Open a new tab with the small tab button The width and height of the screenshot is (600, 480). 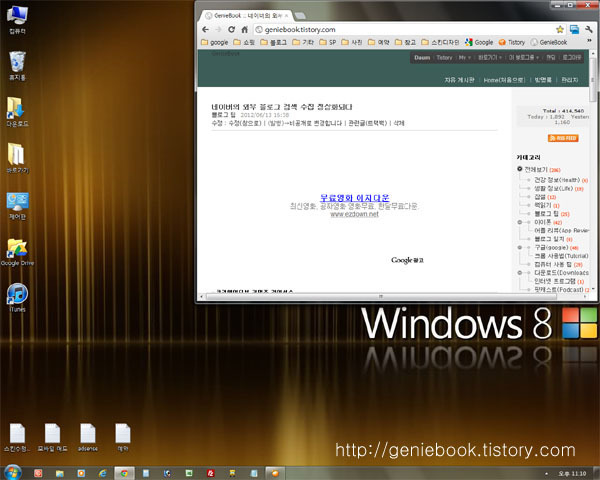point(300,16)
